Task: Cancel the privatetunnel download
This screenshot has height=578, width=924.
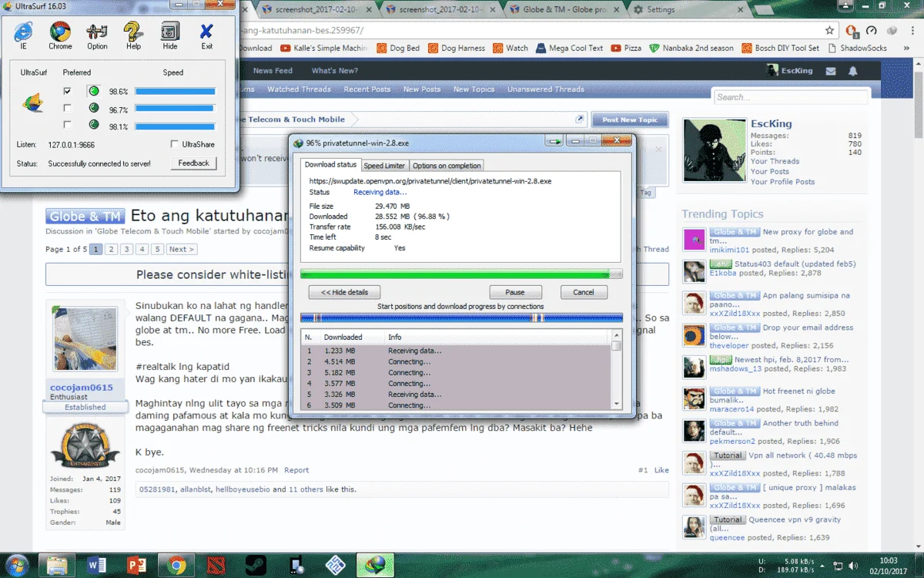Action: [583, 292]
